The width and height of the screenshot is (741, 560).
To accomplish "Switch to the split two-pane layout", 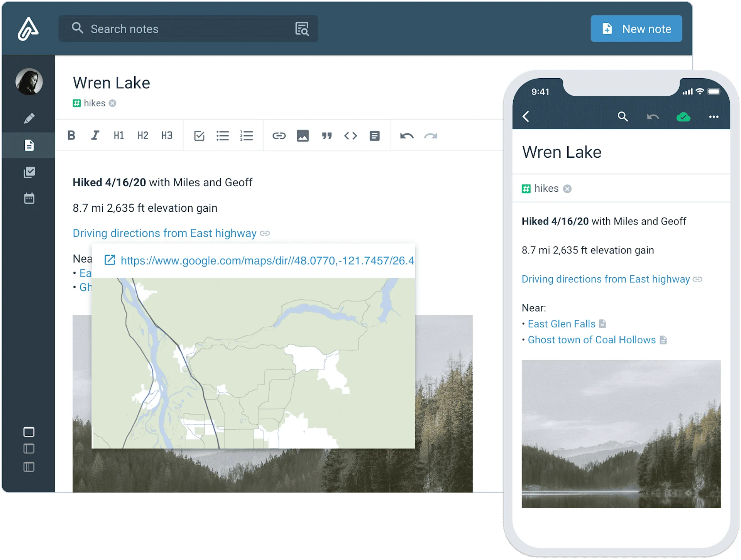I will [29, 449].
